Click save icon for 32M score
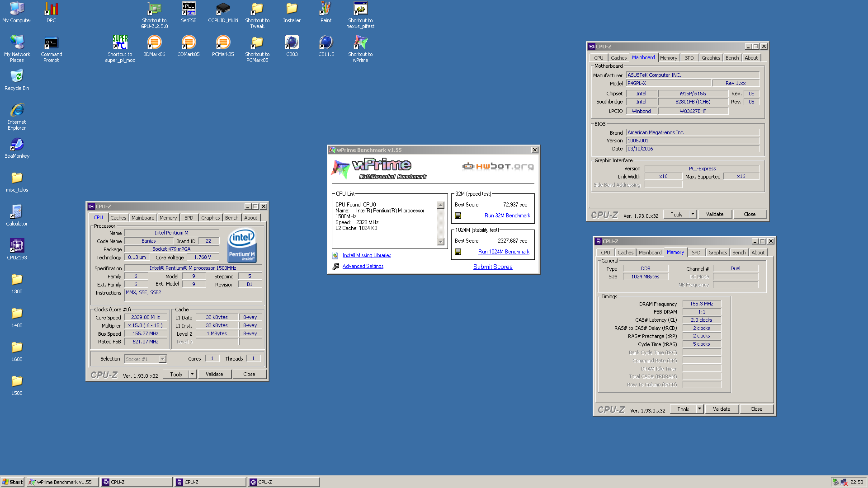 458,216
